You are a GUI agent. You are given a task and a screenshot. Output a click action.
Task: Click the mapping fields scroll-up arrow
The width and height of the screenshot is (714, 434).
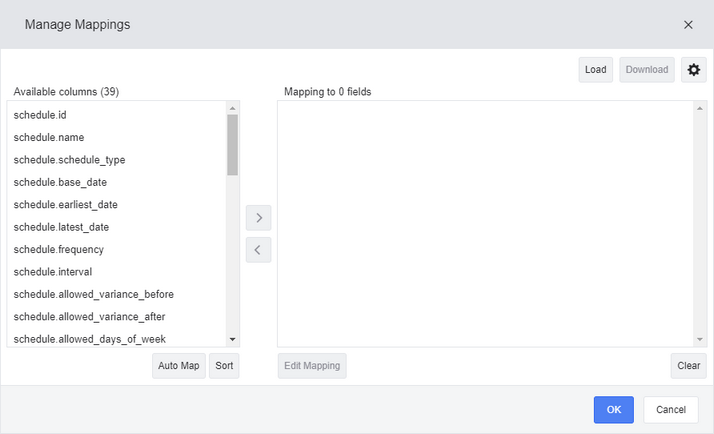[700, 108]
